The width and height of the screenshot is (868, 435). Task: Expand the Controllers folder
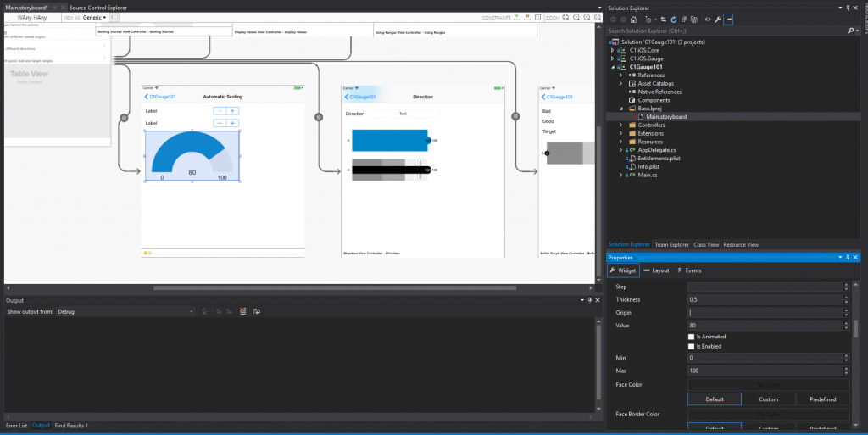621,125
